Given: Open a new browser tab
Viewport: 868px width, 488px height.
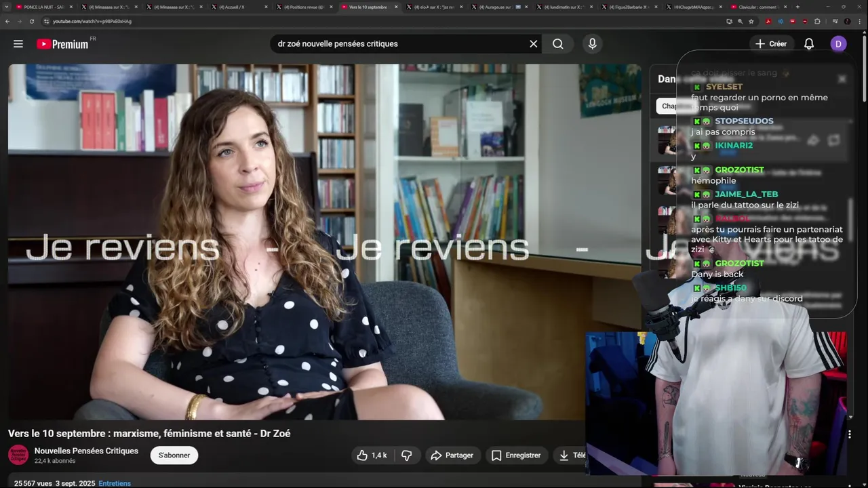Looking at the screenshot, I should (x=797, y=7).
